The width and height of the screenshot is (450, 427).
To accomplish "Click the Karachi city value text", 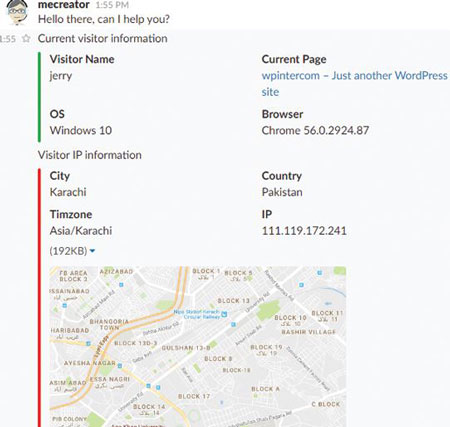I will click(68, 192).
